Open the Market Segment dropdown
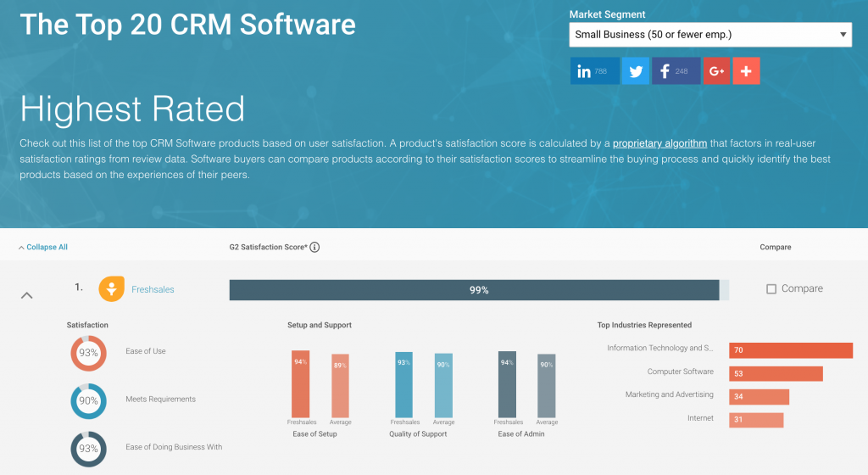The height and width of the screenshot is (475, 868). click(710, 34)
